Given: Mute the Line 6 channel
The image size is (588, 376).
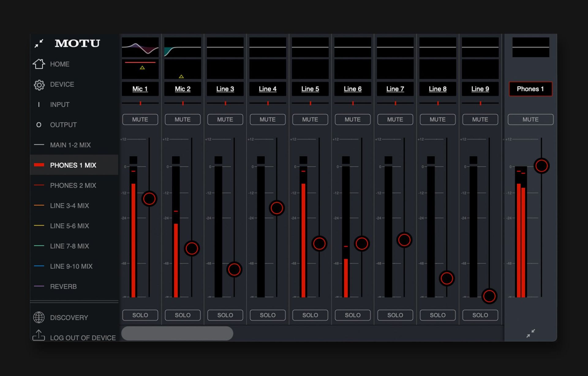Looking at the screenshot, I should coord(353,119).
